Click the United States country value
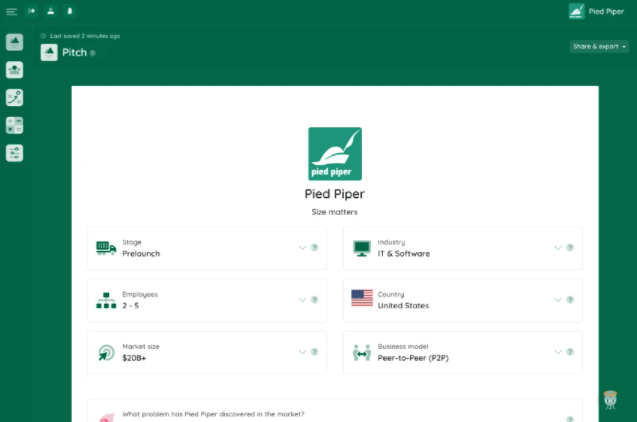The height and width of the screenshot is (422, 637). tap(403, 305)
